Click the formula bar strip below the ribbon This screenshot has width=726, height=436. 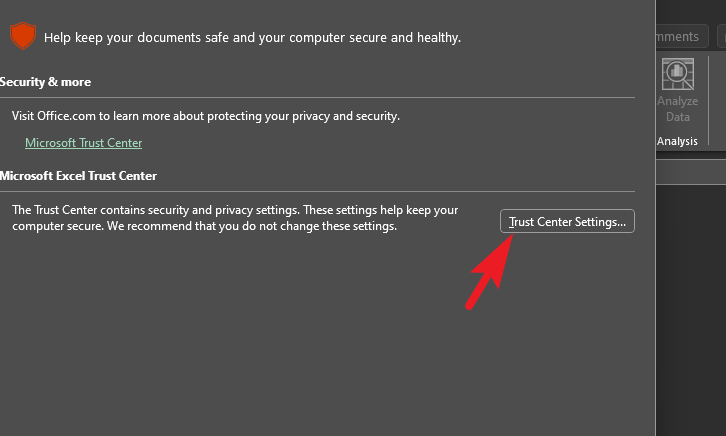(691, 172)
